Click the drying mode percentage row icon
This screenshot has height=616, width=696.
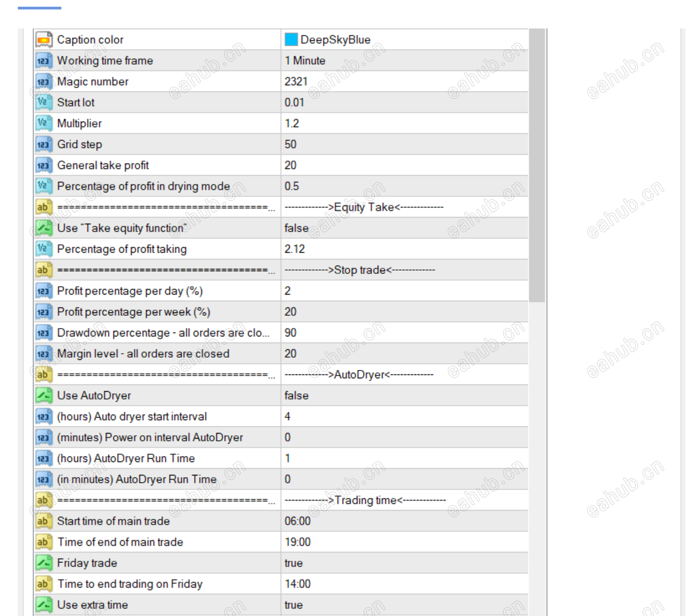coord(43,186)
